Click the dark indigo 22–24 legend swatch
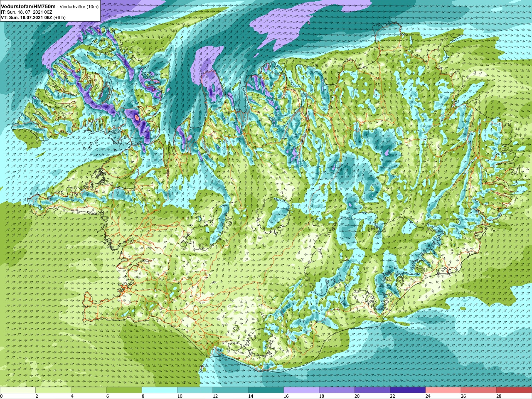This screenshot has width=532, height=399. coord(408,390)
